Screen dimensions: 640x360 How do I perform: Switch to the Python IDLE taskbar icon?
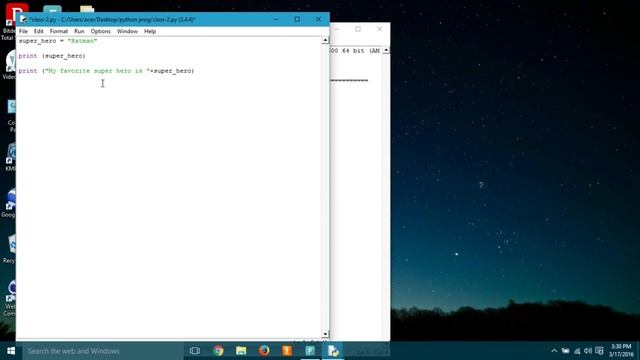(333, 351)
